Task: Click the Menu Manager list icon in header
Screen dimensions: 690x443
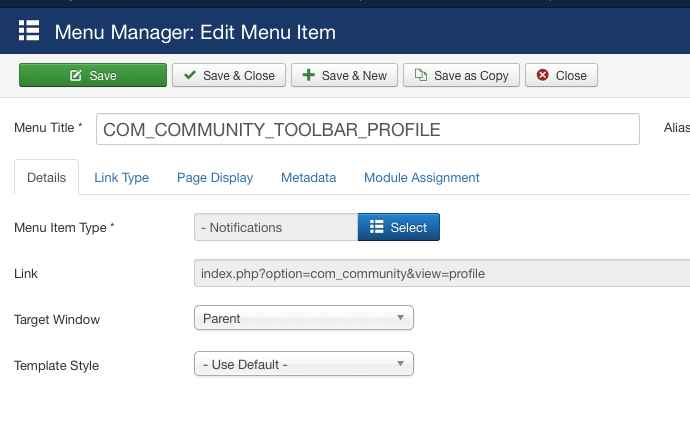Action: click(29, 31)
